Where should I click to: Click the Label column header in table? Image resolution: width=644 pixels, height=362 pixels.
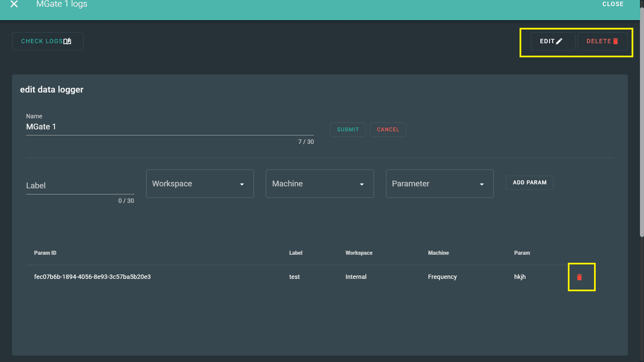[296, 253]
